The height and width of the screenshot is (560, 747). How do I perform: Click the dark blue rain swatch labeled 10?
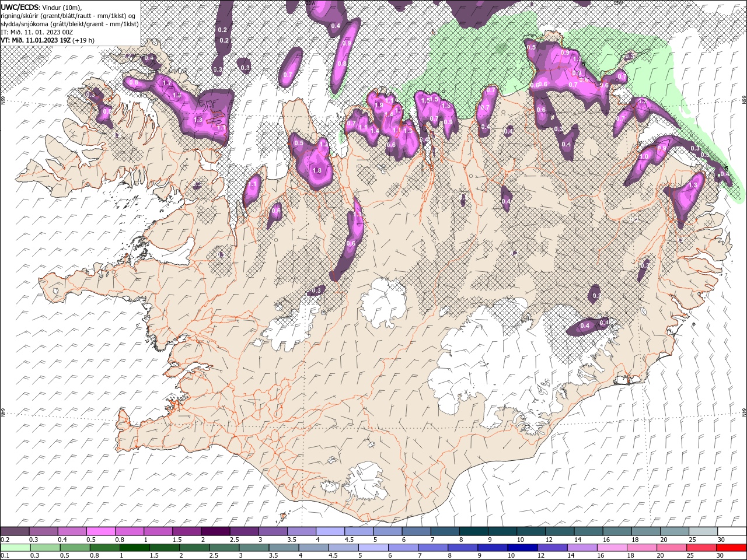tap(523, 548)
